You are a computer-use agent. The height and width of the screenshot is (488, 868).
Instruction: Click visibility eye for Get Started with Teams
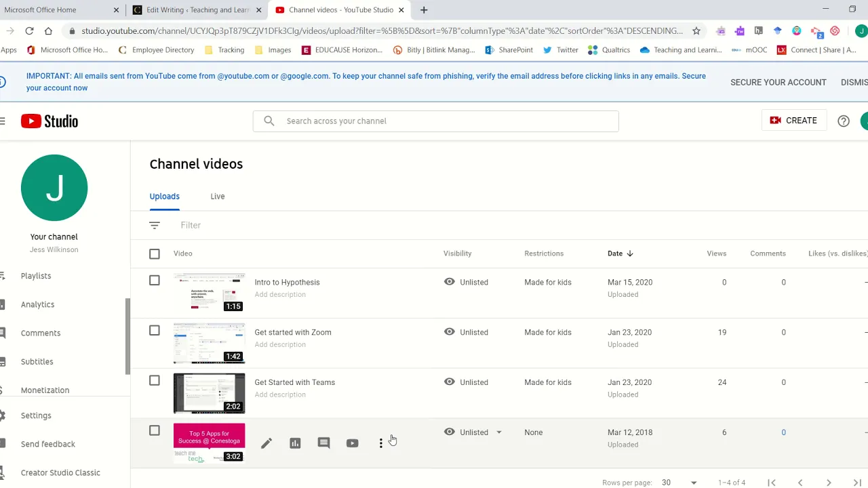click(x=450, y=382)
